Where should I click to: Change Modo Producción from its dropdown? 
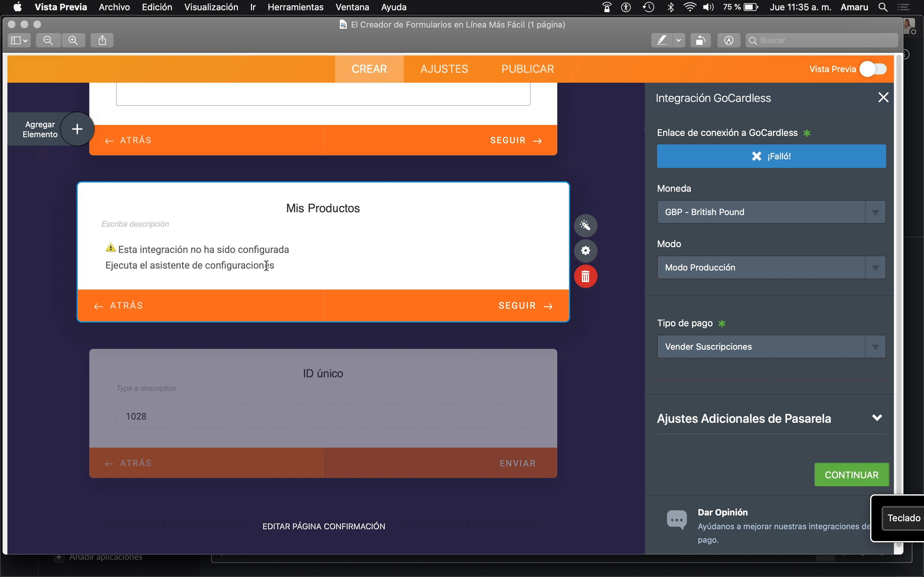click(x=771, y=267)
